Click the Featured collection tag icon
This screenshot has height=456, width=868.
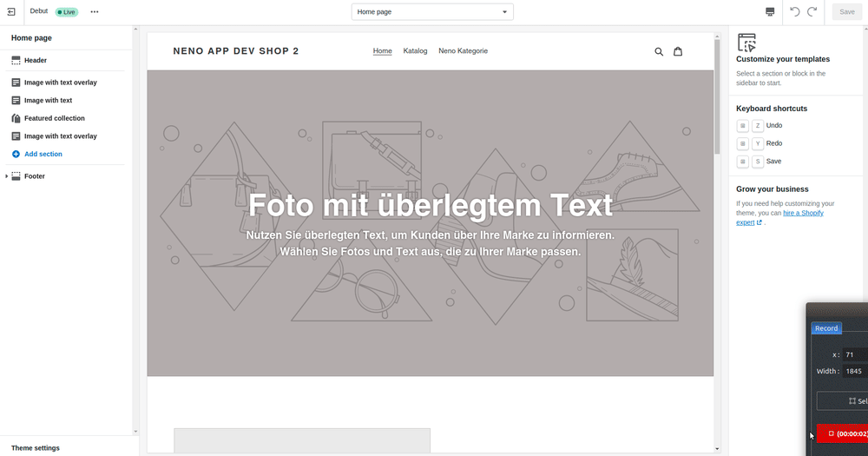click(16, 118)
